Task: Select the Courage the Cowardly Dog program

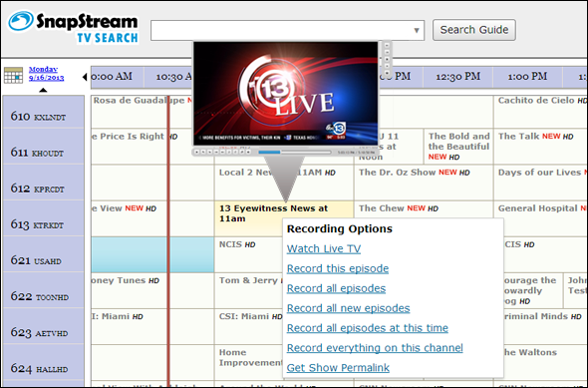Action: coord(533,290)
